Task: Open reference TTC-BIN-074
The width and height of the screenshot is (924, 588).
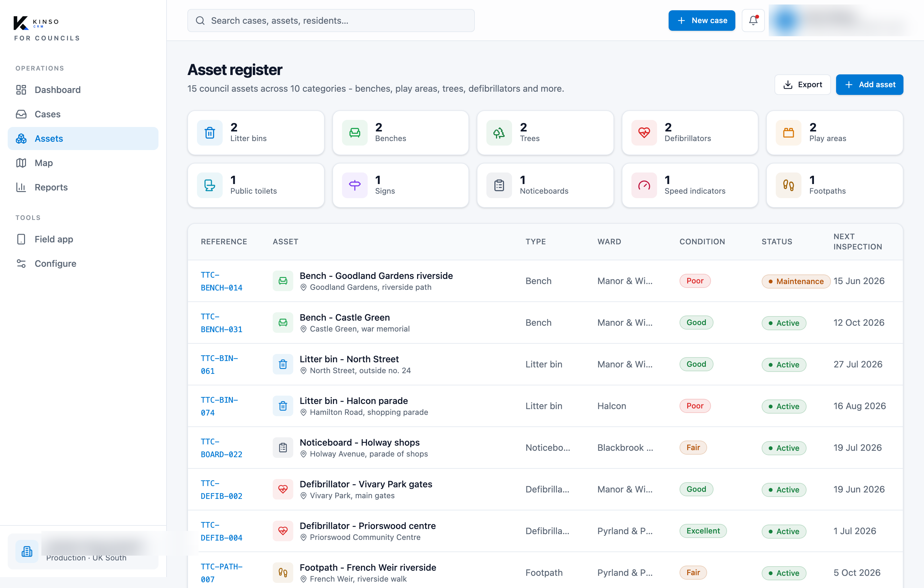Action: (219, 406)
